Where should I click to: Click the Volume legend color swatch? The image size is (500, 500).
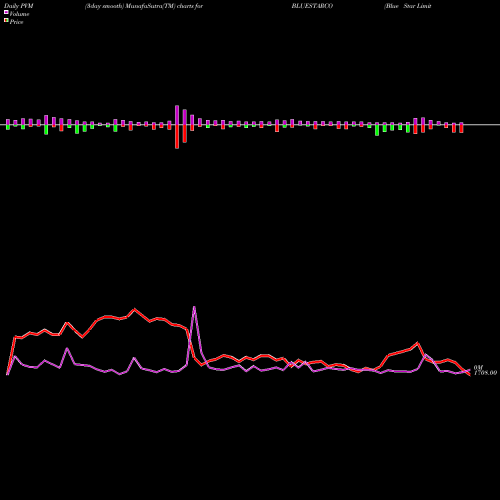point(6,13)
